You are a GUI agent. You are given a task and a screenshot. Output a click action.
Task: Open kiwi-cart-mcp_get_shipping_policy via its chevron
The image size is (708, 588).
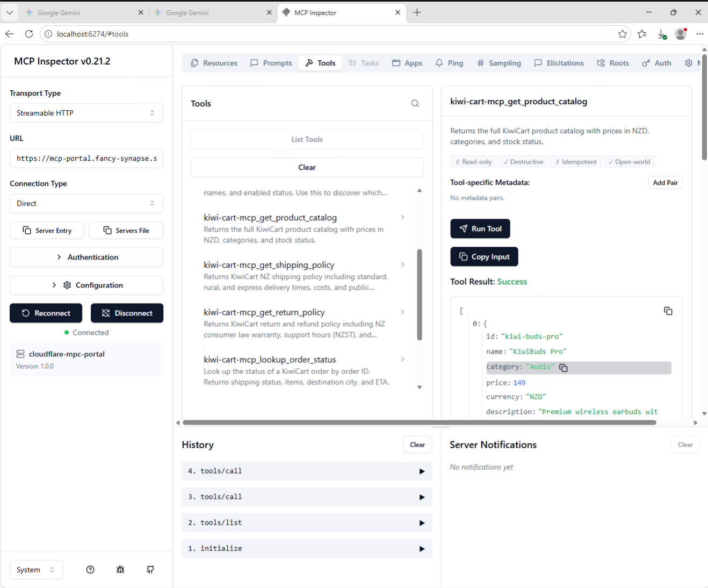coord(402,264)
